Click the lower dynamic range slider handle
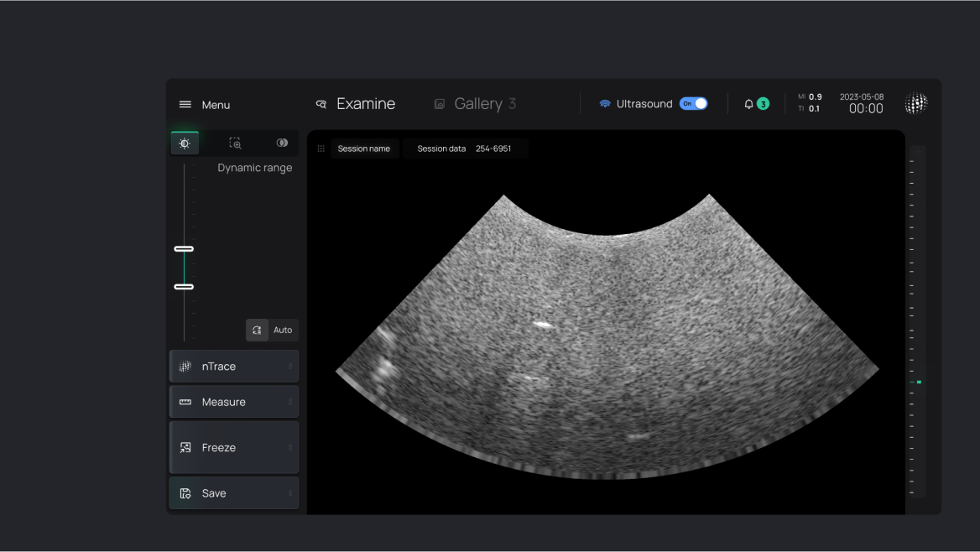 coord(184,287)
